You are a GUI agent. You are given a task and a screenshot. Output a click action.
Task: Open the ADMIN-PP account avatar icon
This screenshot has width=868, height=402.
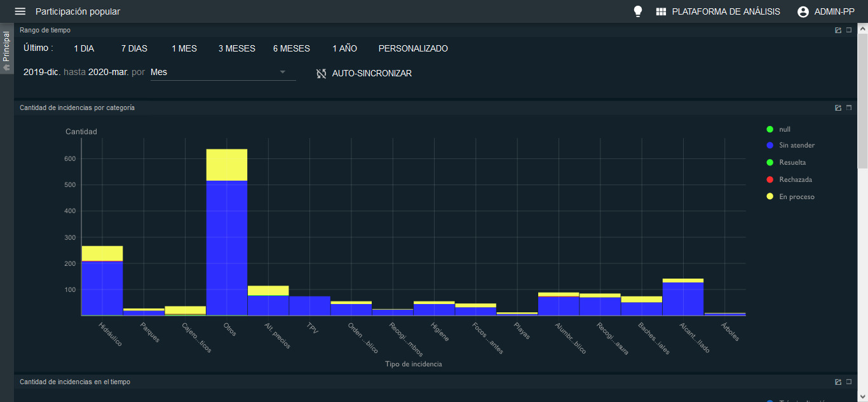(x=803, y=11)
